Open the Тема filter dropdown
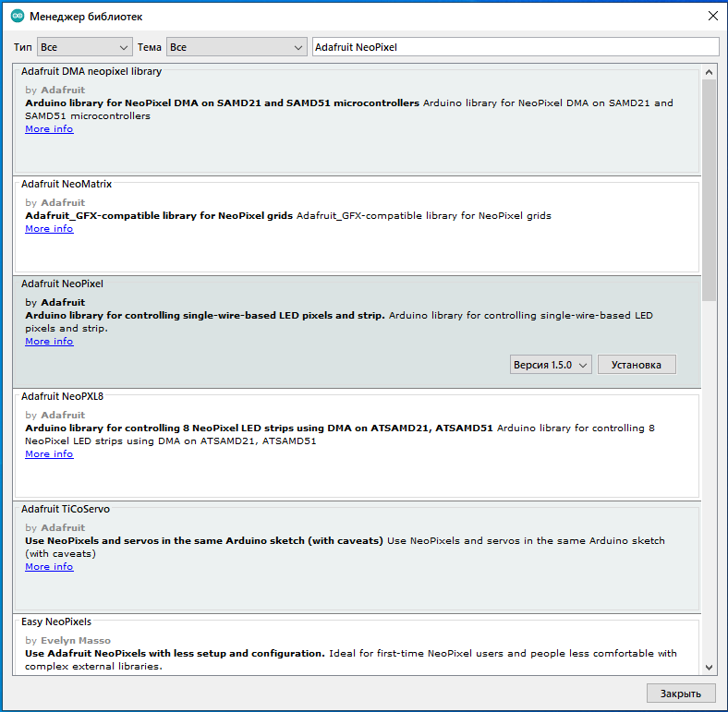The width and height of the screenshot is (728, 712). coord(237,47)
